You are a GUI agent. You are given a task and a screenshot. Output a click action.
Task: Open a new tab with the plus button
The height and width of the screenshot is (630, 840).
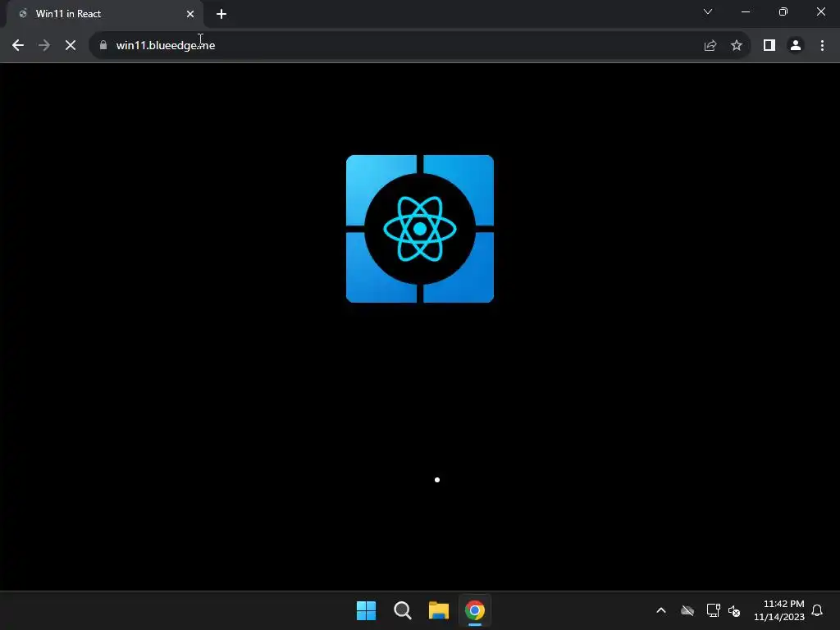pos(221,14)
